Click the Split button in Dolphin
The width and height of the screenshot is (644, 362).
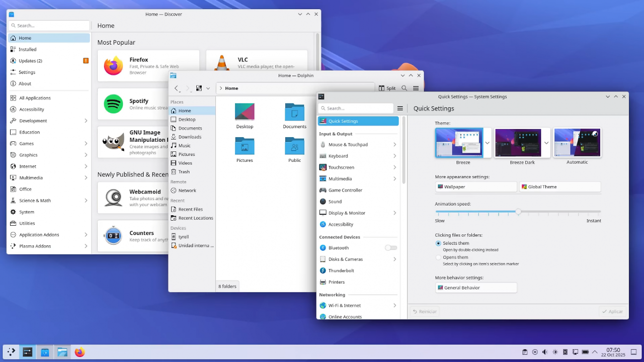(387, 88)
